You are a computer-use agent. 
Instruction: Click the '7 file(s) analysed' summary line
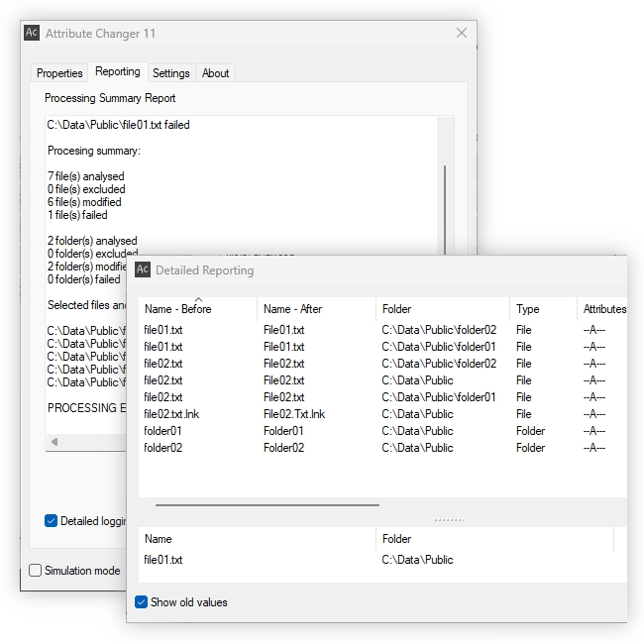[86, 176]
